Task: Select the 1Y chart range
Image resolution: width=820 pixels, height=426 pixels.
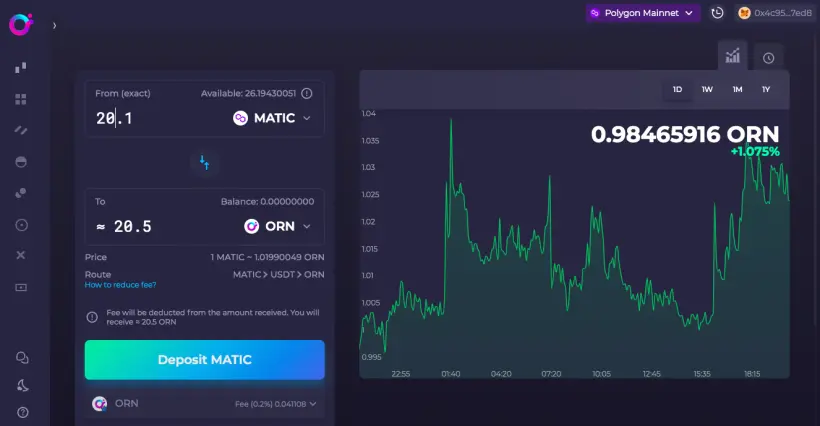Action: (x=766, y=89)
